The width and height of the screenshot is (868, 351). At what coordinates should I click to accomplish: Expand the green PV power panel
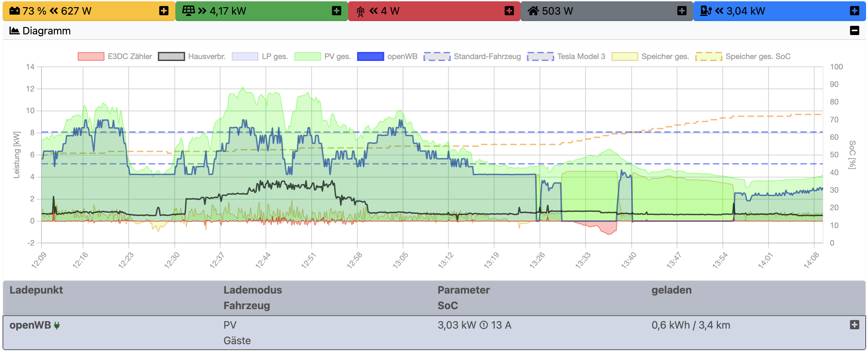click(336, 11)
